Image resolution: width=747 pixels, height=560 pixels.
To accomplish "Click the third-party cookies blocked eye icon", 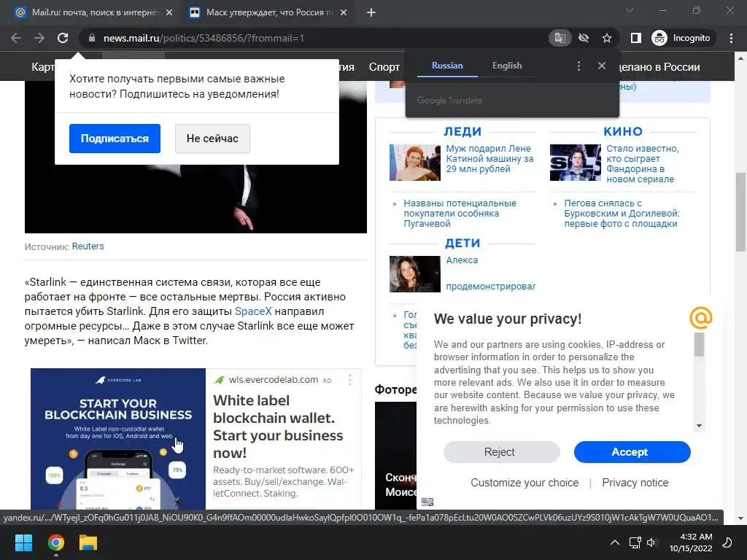I will 584,38.
